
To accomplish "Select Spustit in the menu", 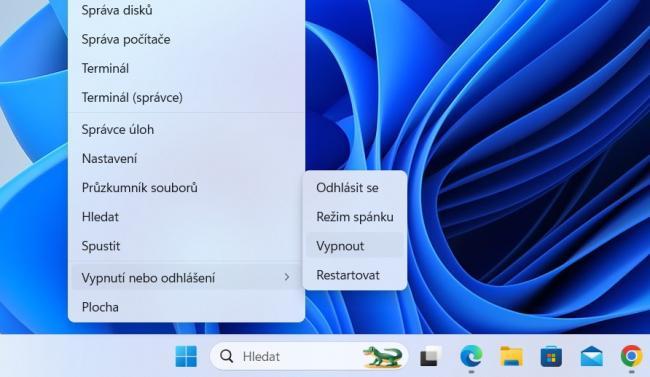I will pos(187,246).
